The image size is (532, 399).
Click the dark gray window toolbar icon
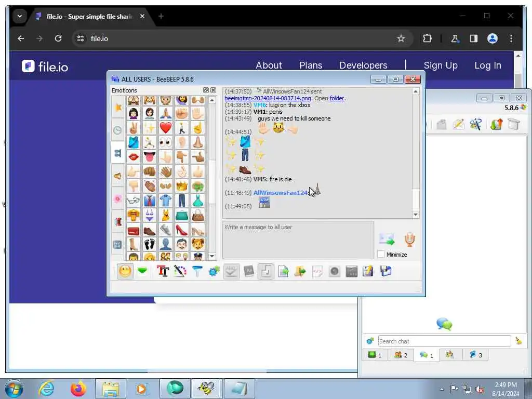(x=352, y=271)
